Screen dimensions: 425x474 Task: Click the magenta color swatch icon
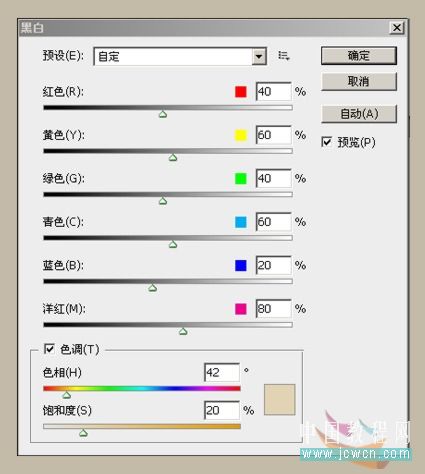(x=241, y=309)
